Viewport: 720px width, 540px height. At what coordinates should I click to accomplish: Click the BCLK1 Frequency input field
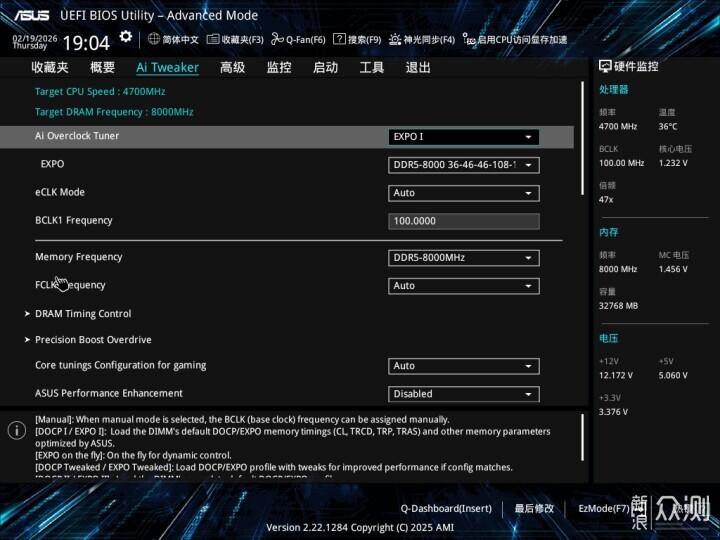(x=464, y=221)
